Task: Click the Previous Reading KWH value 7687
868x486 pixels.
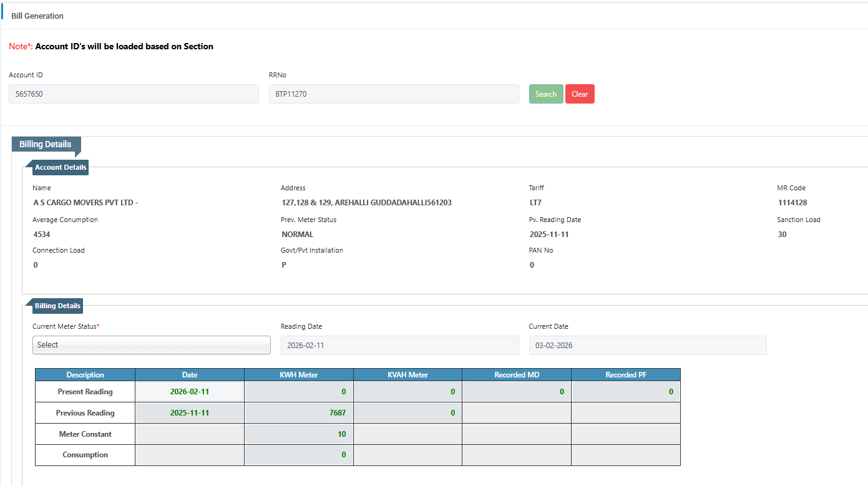Action: [x=299, y=413]
